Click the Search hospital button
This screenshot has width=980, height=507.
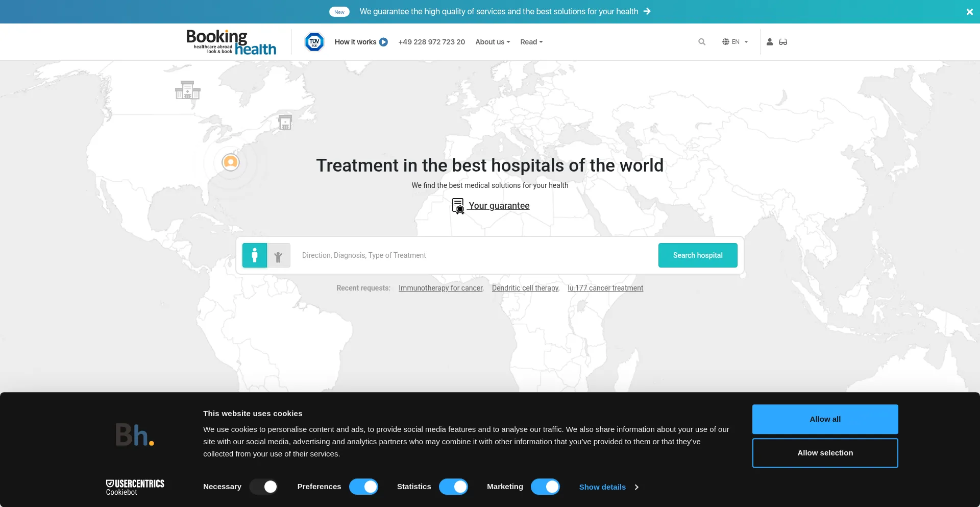point(698,255)
